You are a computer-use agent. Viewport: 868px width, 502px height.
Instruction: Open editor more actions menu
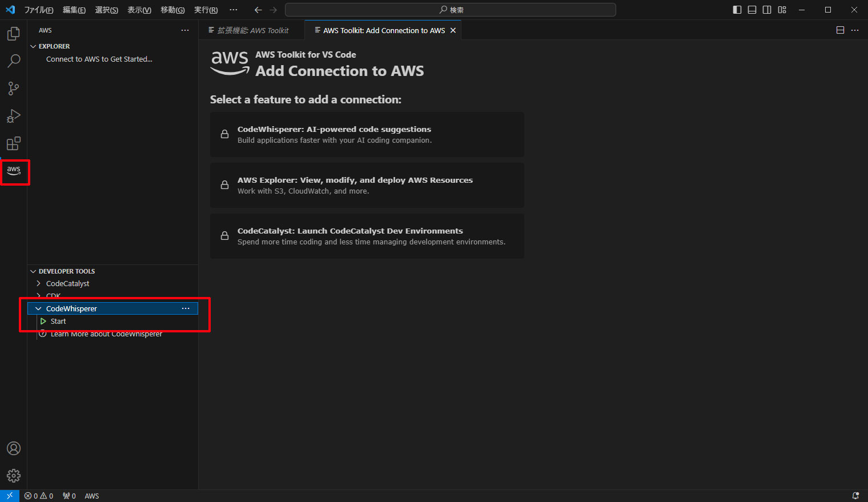(855, 30)
